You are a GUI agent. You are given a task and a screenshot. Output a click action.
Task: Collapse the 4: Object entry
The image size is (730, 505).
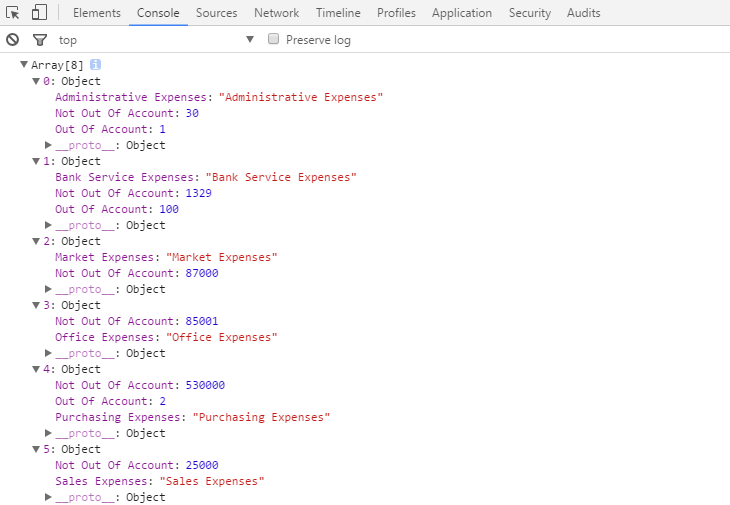pos(36,369)
